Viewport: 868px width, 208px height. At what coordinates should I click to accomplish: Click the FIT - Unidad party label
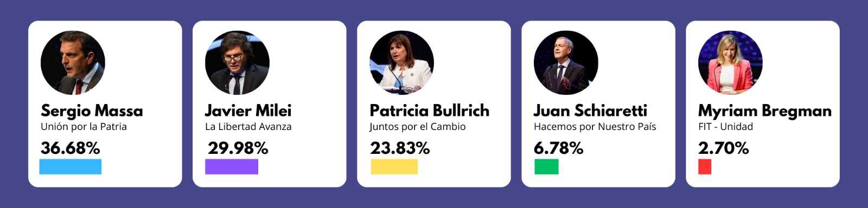pos(726,127)
